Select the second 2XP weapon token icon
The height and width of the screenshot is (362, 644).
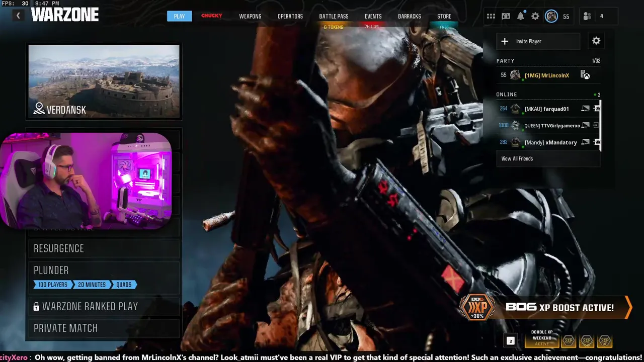[587, 341]
